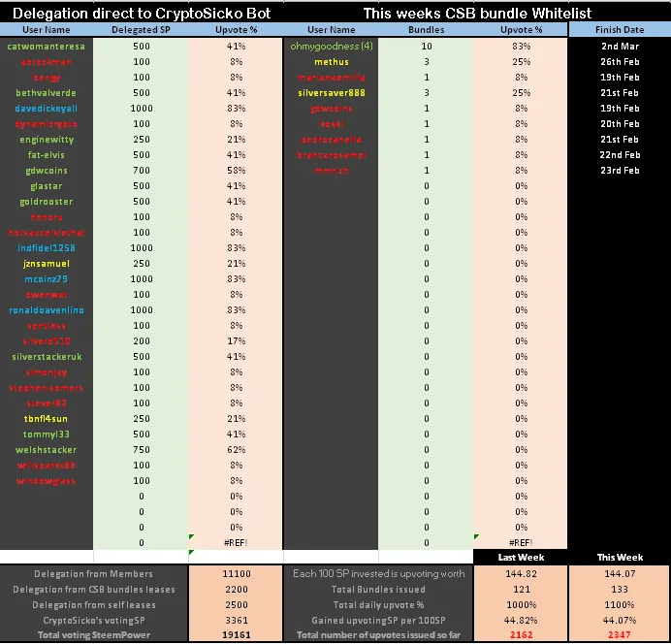This screenshot has height=644, width=671.
Task: Select the tbnfl4sun user name cell
Action: tap(47, 419)
